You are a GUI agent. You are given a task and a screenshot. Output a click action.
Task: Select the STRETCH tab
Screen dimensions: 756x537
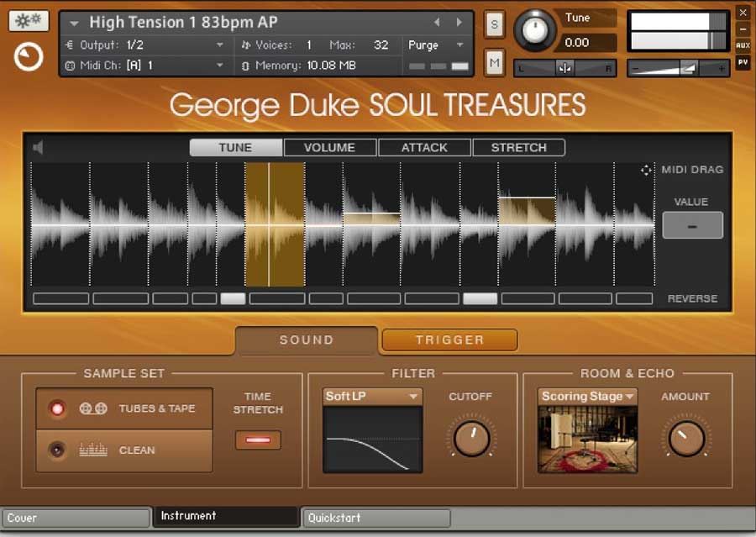(519, 147)
